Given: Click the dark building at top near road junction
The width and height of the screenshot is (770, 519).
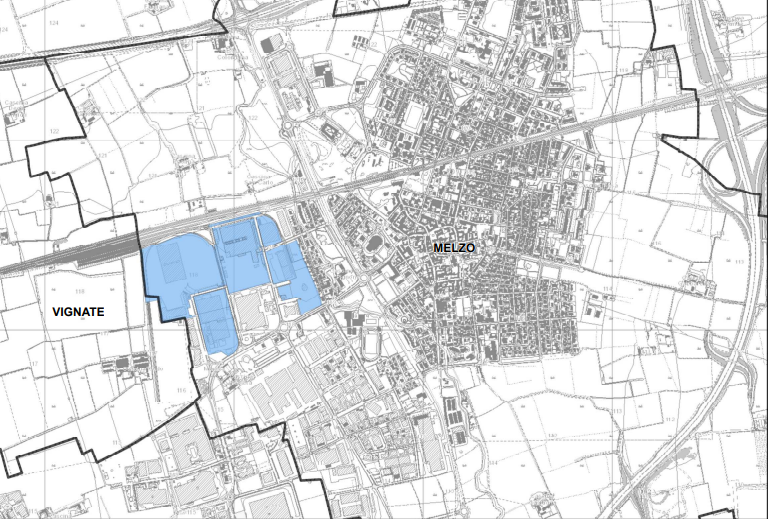Looking at the screenshot, I should [268, 45].
